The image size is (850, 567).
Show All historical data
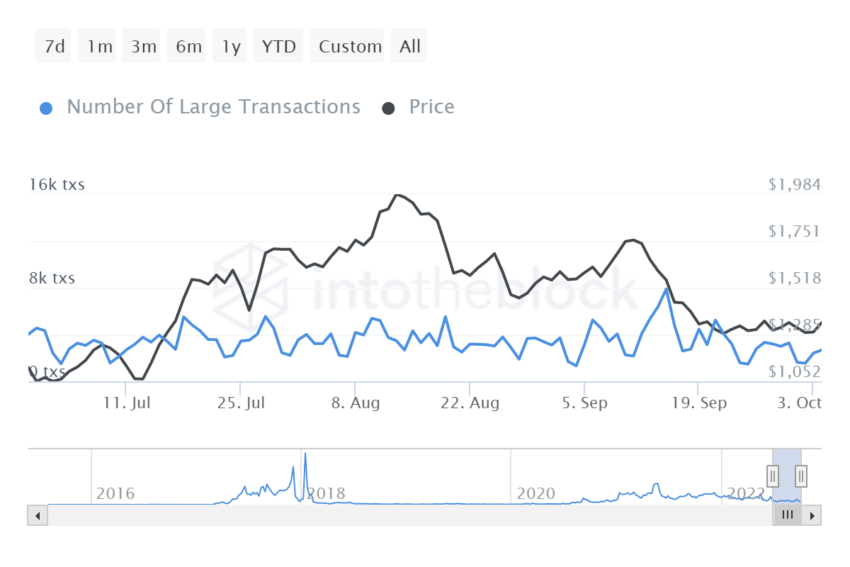coord(410,46)
